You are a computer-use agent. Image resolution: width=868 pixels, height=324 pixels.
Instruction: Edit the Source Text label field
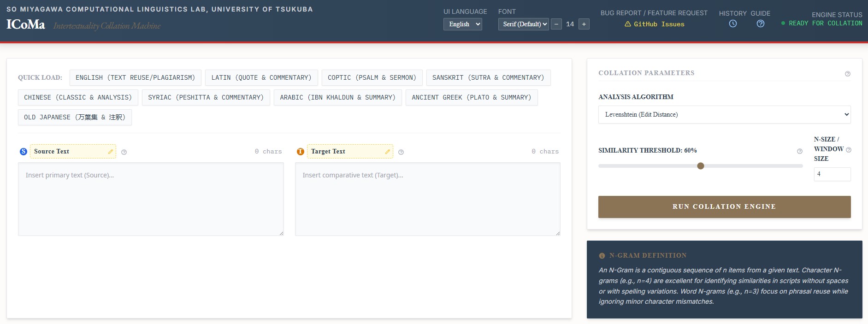(73, 152)
